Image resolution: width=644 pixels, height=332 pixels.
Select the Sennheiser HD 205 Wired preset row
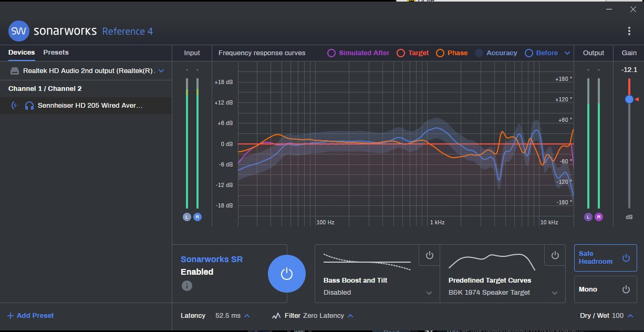86,106
